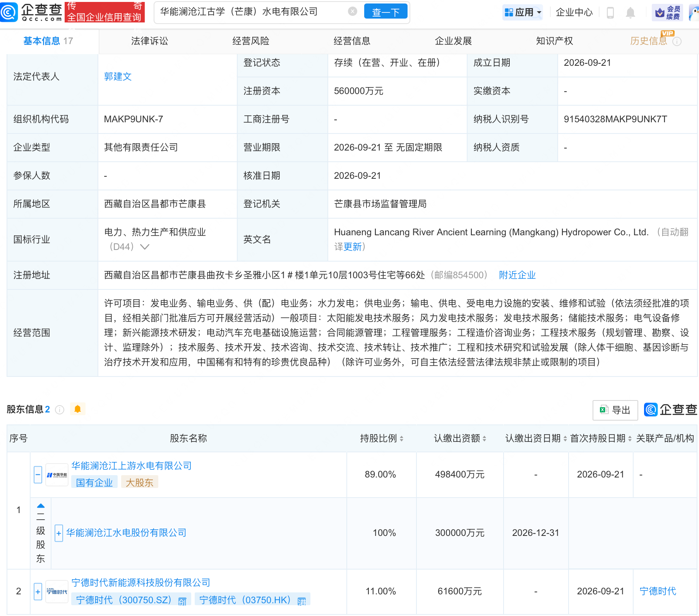Open the mobile phone app icon
Viewport: 699px width, 616px height.
[x=610, y=12]
